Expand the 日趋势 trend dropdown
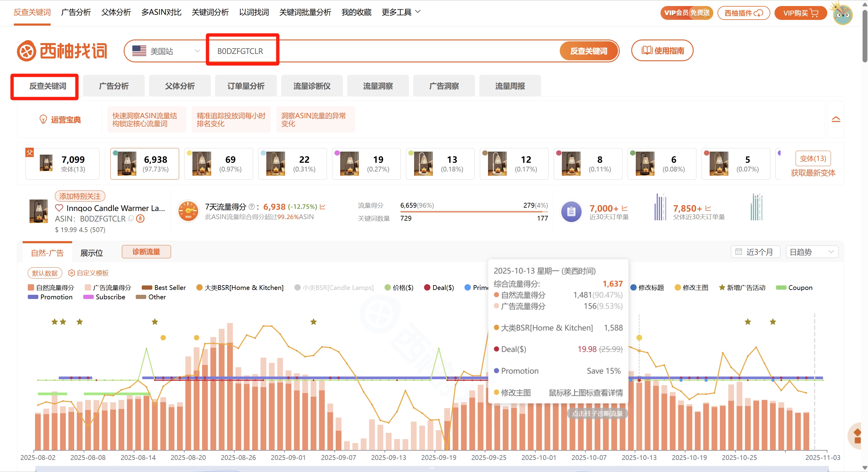This screenshot has height=472, width=868. [x=812, y=252]
